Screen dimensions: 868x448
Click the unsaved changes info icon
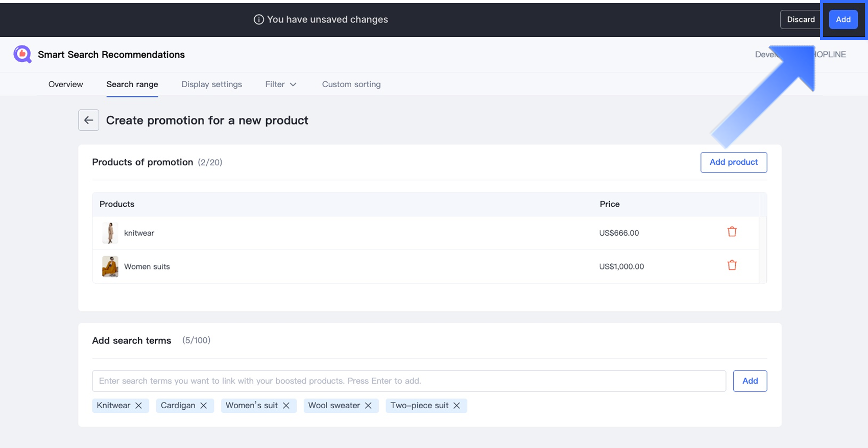tap(259, 19)
